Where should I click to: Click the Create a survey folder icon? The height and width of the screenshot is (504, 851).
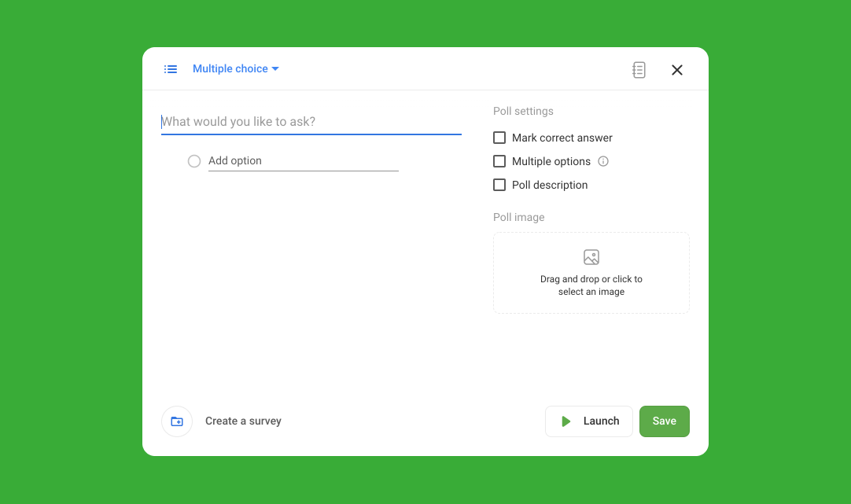click(x=177, y=421)
